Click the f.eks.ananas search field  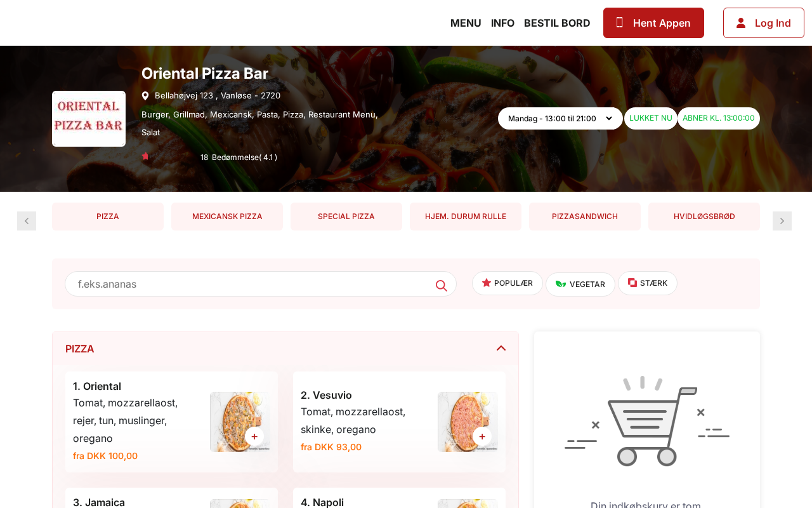point(261,284)
